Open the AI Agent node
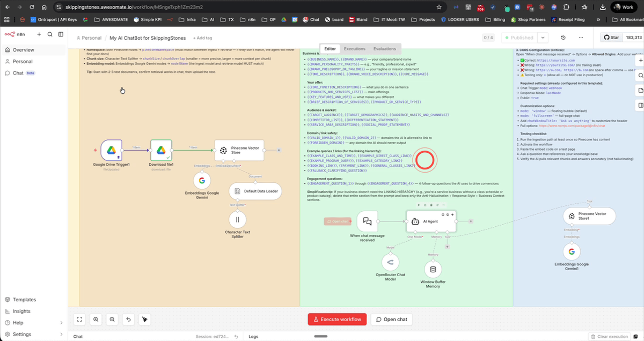The width and height of the screenshot is (644, 341). click(431, 221)
